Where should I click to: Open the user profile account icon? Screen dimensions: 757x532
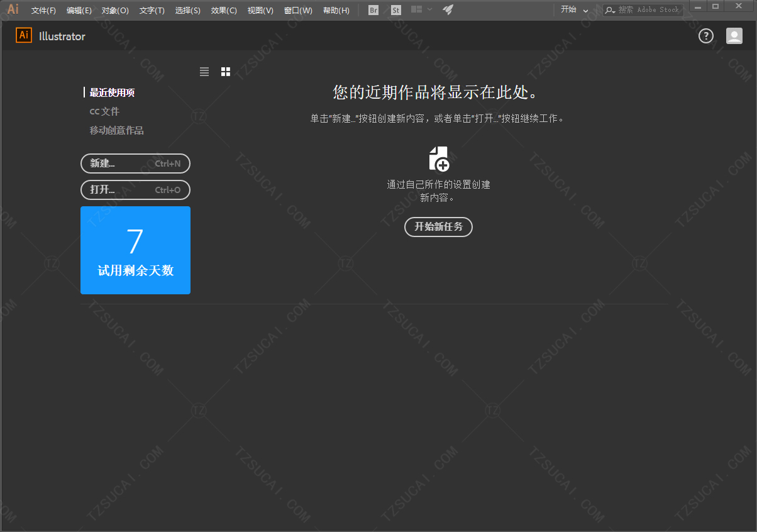734,36
